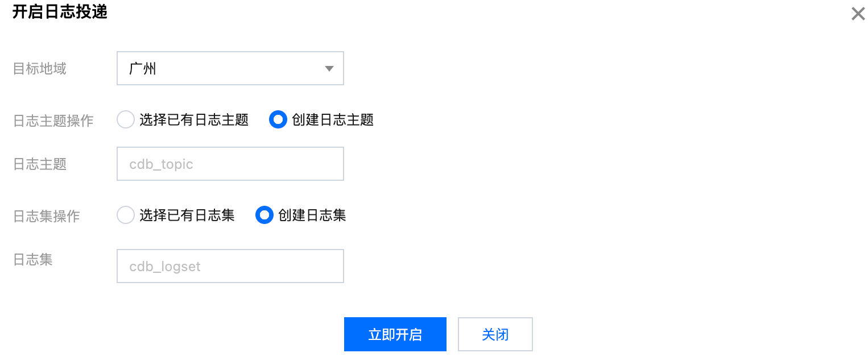The width and height of the screenshot is (868, 357).
Task: Click the 创建日志集 option text
Action: pos(312,215)
